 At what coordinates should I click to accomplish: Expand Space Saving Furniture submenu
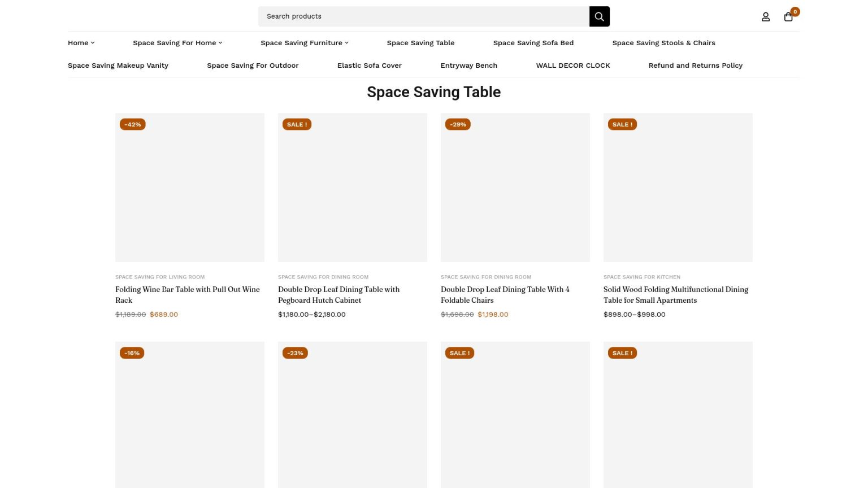click(304, 43)
